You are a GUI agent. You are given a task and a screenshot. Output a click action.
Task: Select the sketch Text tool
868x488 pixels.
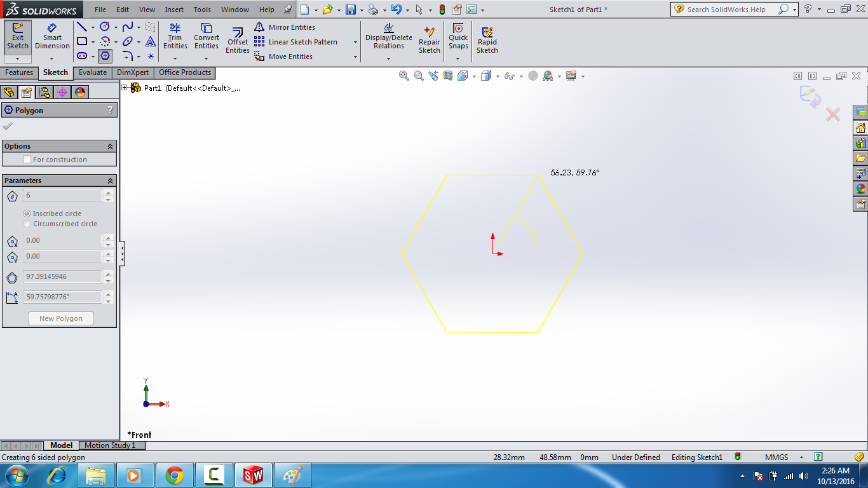point(151,41)
